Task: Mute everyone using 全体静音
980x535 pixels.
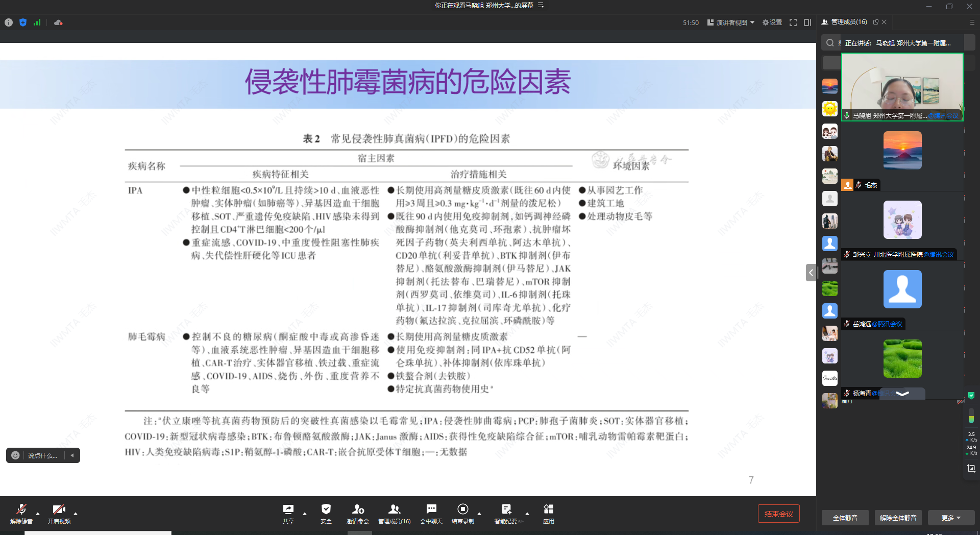Action: pyautogui.click(x=845, y=518)
